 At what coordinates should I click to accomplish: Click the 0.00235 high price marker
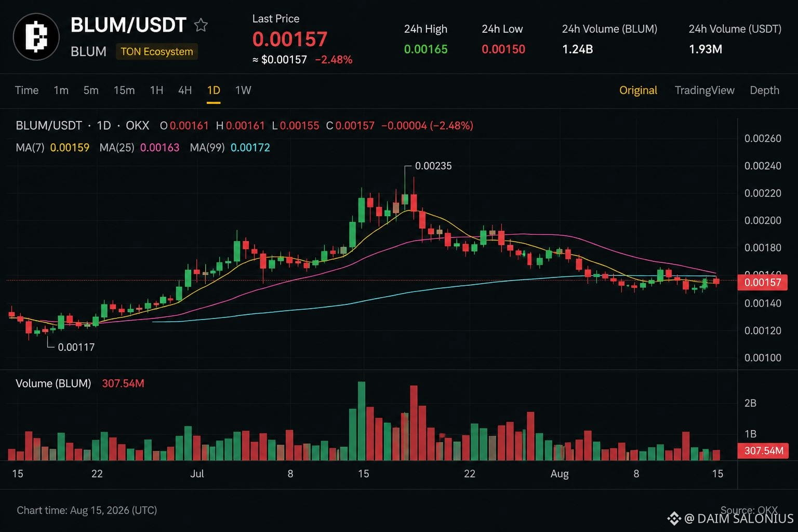click(x=433, y=166)
